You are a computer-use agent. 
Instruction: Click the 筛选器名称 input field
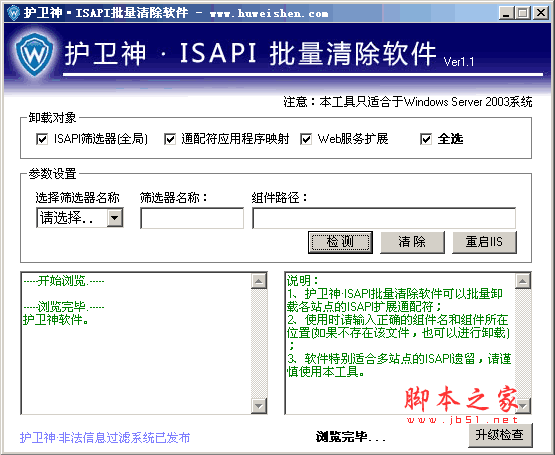pos(192,218)
